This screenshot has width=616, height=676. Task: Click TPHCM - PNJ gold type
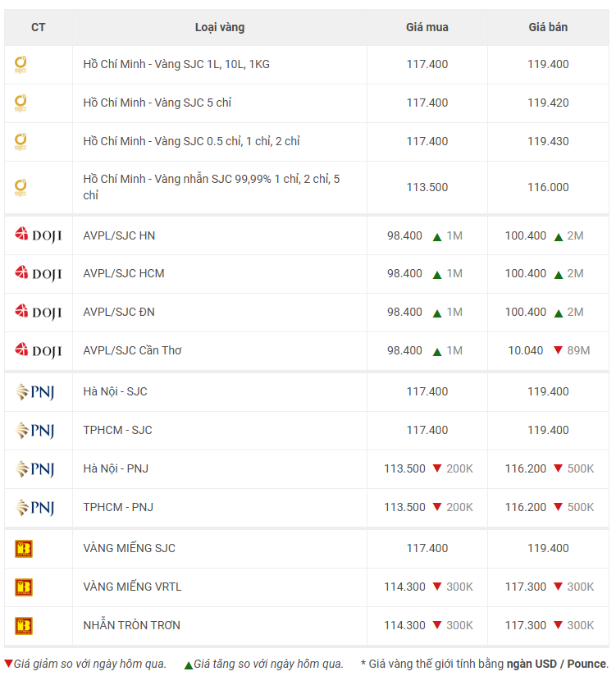(118, 508)
